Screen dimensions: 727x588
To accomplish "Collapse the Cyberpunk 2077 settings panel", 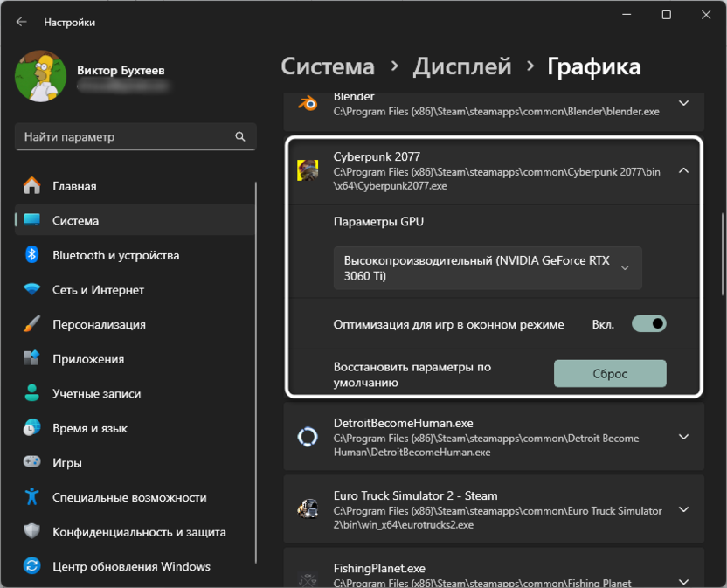I will pyautogui.click(x=684, y=171).
